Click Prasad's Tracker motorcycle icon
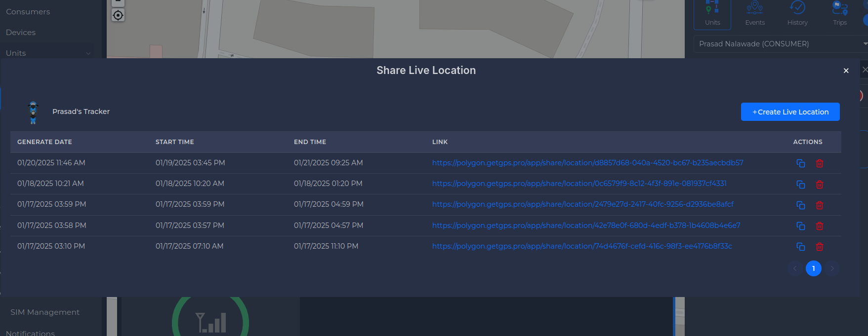 coord(33,112)
